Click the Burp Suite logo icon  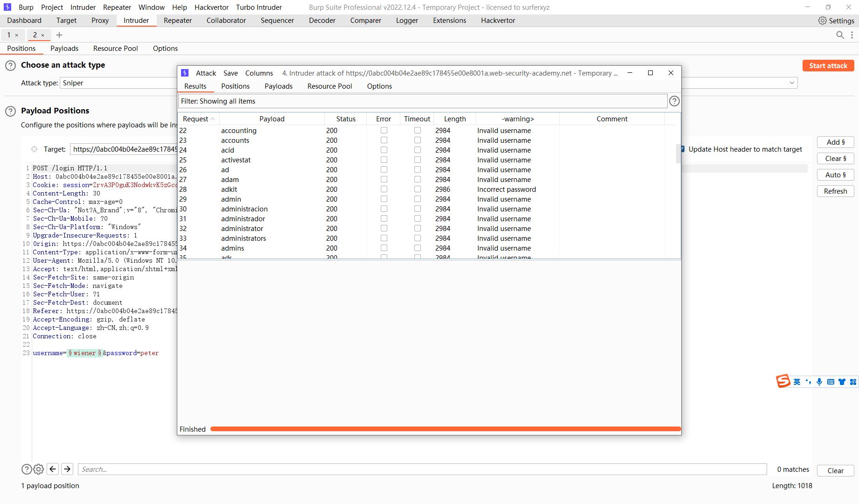tap(7, 7)
